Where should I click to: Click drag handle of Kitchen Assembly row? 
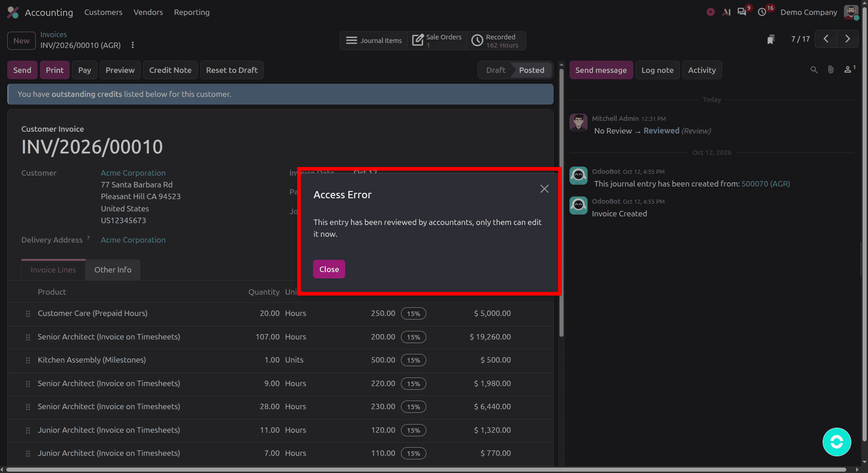(28, 360)
